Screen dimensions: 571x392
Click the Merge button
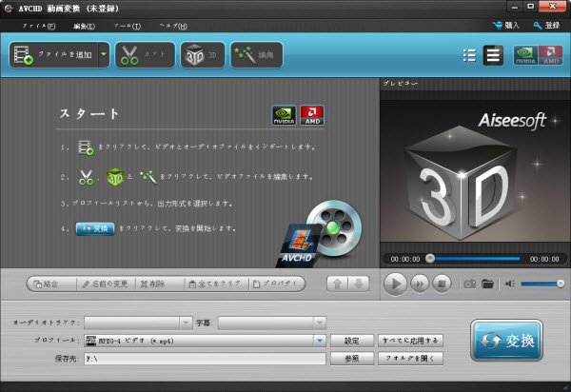point(51,284)
